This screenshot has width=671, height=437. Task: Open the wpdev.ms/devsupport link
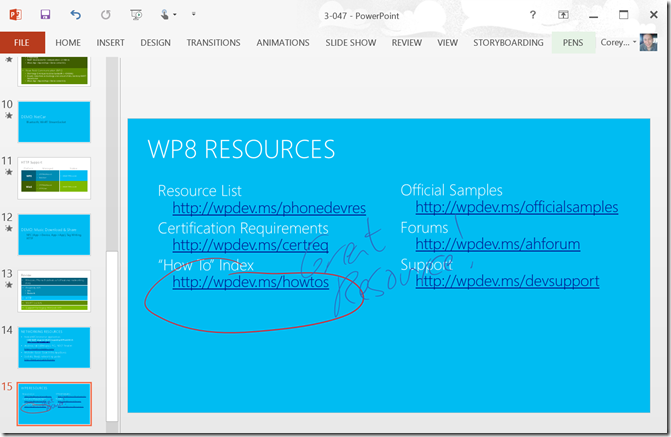(507, 281)
